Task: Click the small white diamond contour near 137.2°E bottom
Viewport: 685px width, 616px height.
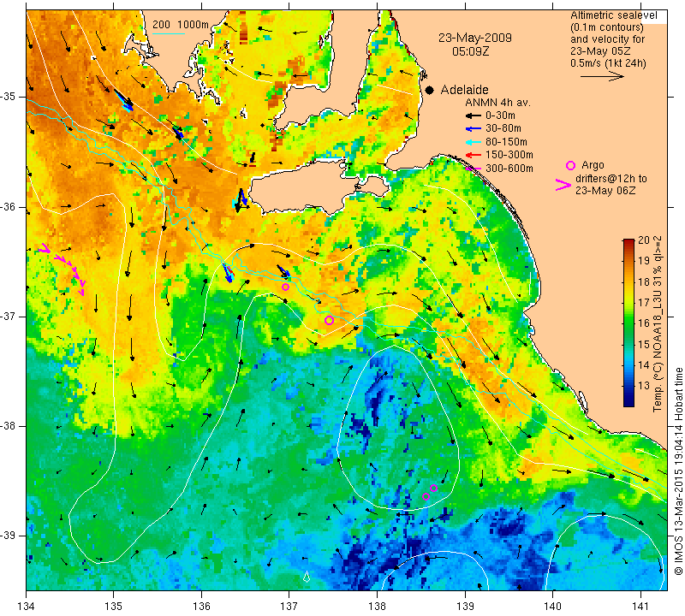Action: pos(307,577)
